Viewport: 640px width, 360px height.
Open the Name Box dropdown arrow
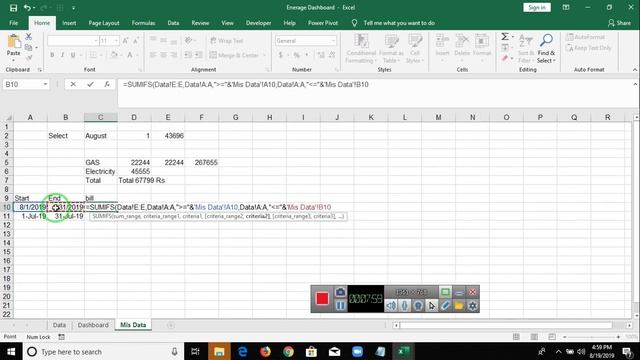pyautogui.click(x=45, y=84)
